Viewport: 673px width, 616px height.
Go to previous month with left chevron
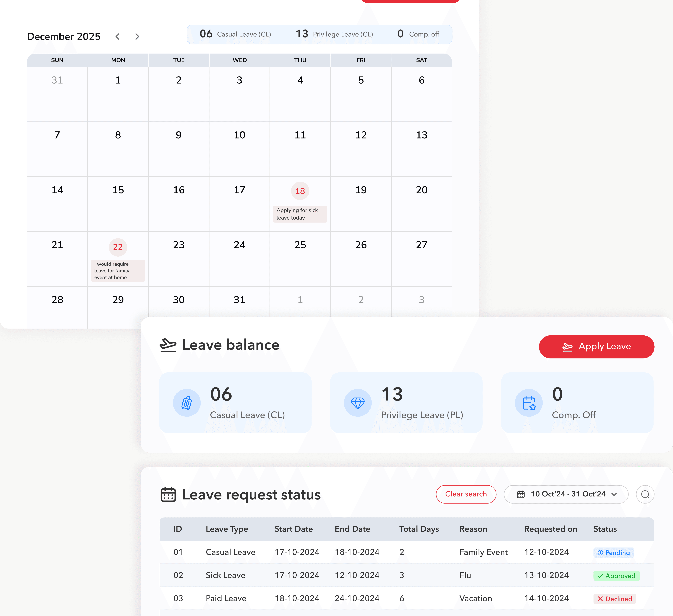click(118, 36)
